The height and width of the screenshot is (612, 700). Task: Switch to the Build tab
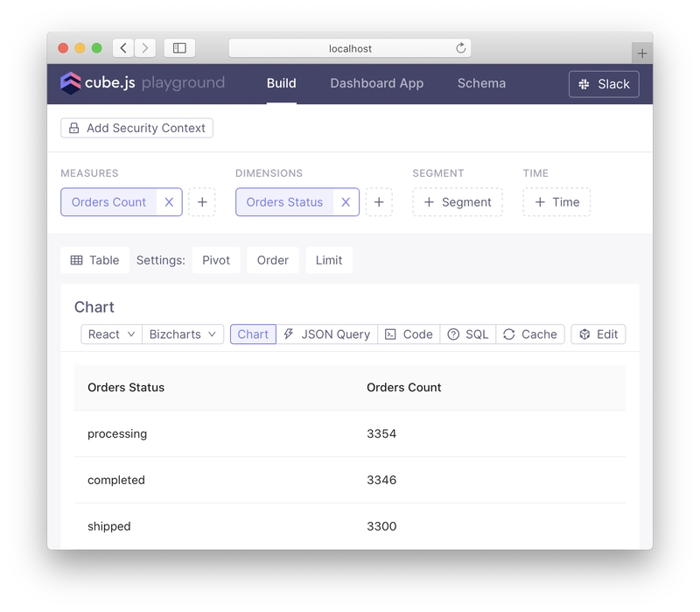281,83
